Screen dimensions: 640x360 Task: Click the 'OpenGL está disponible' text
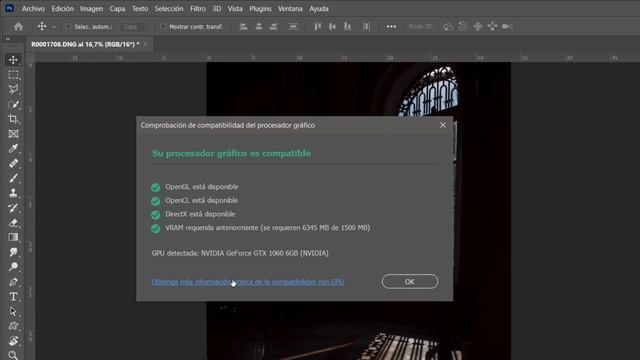(x=202, y=187)
